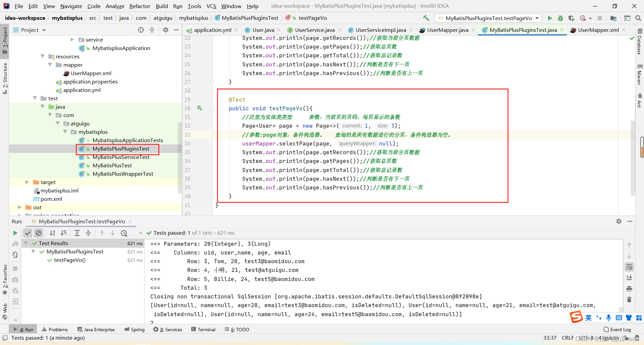Click the Sogou input method icon
The image size is (644, 345).
576,317
